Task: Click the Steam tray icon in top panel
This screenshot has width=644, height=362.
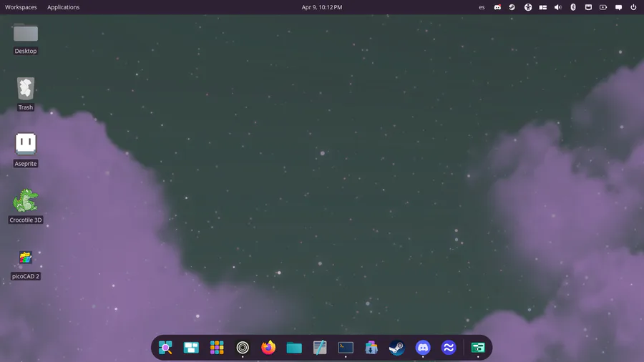Action: click(x=512, y=7)
